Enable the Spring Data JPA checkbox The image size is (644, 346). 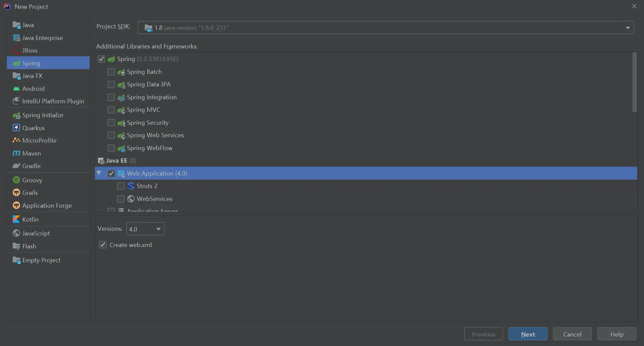pos(111,84)
